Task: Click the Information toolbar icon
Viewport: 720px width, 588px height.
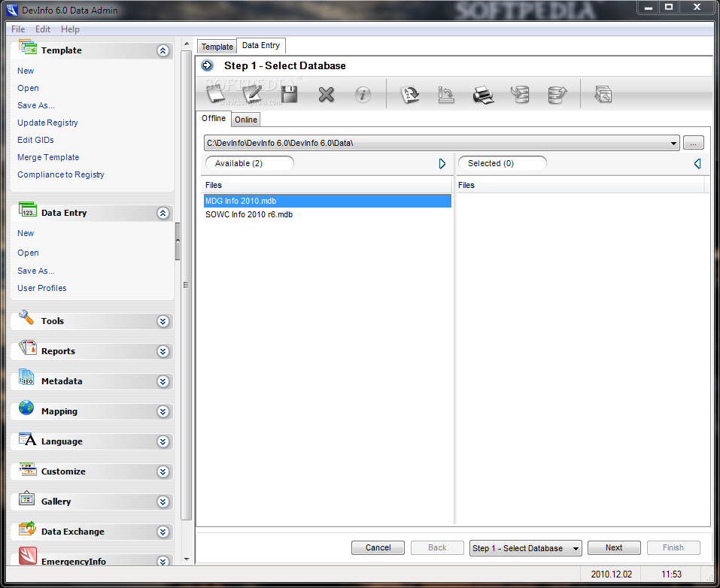Action: (x=363, y=95)
